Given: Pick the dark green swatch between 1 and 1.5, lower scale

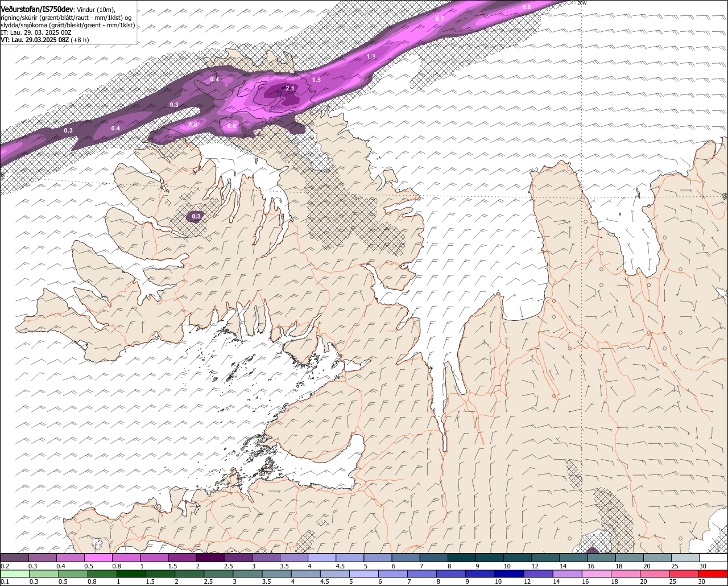Looking at the screenshot, I should coord(131,573).
